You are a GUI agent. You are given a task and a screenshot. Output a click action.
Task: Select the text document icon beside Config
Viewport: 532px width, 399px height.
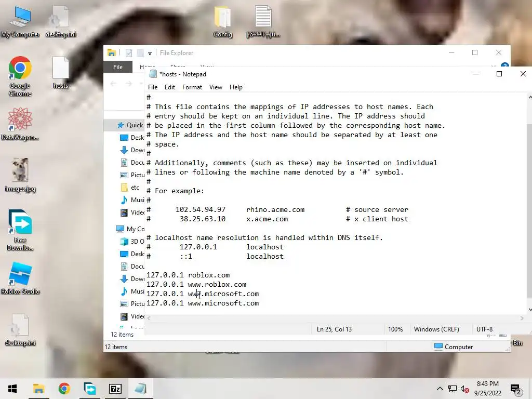[263, 21]
